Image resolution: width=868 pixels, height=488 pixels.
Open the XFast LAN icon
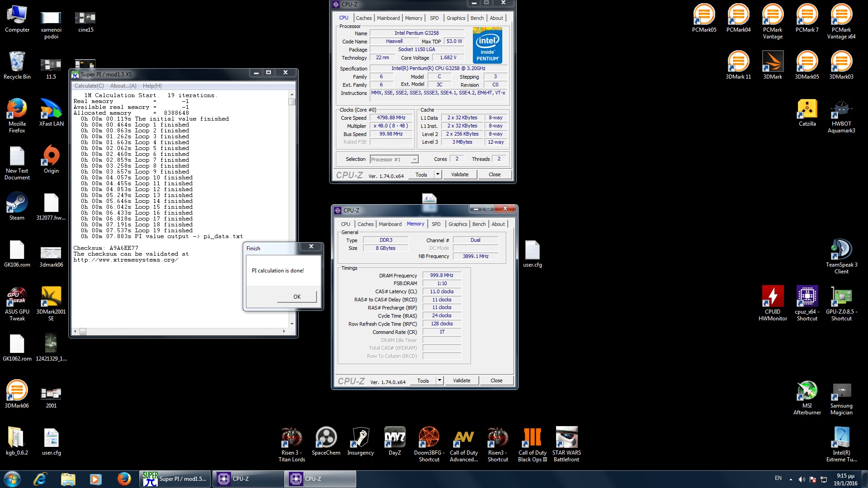51,112
